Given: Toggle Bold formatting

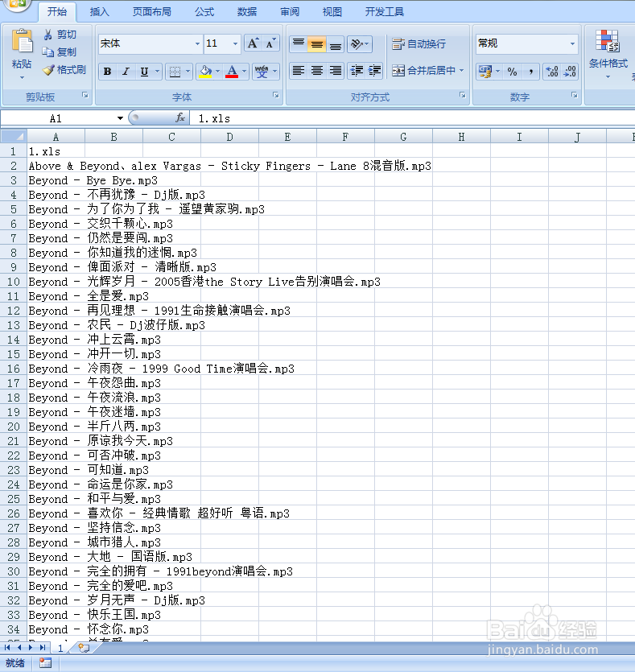Looking at the screenshot, I should pos(108,72).
